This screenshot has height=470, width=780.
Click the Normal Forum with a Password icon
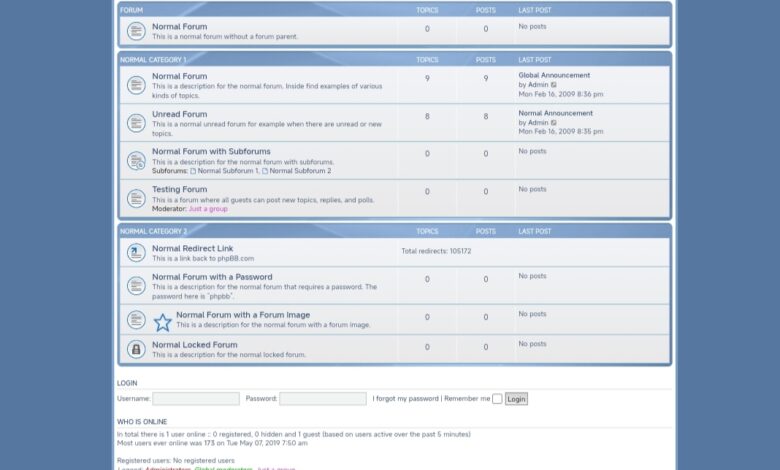point(136,285)
